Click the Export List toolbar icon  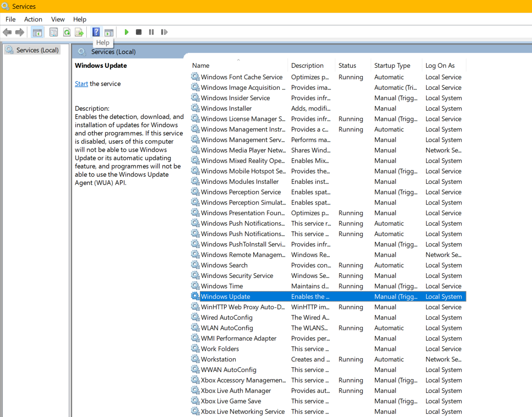(79, 32)
